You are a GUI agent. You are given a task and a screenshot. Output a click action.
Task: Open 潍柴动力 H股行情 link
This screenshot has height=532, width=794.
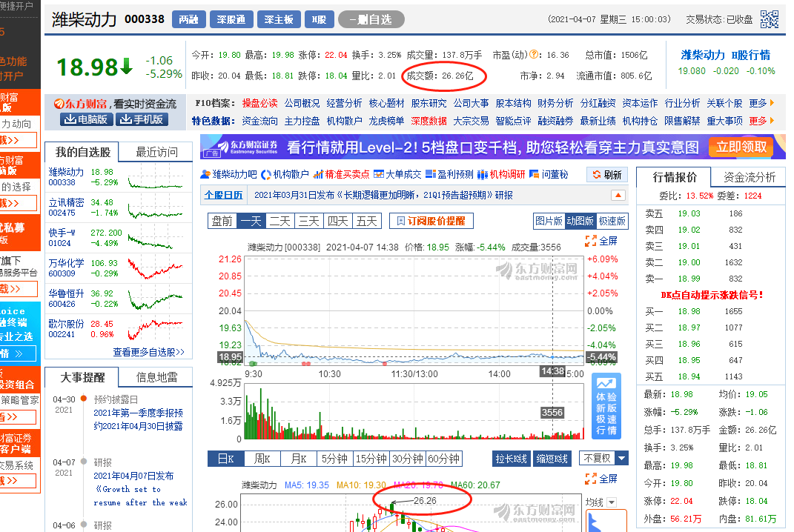coord(726,55)
